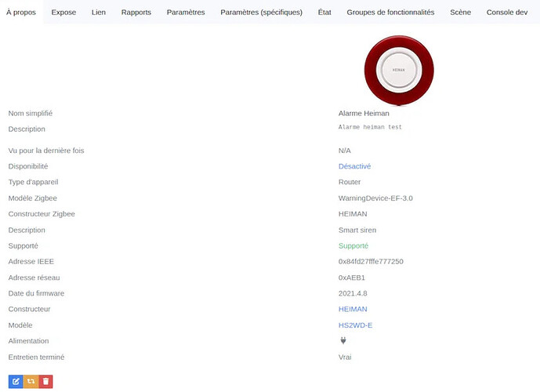
Task: Open the Paramètres (spécifiques) tab
Action: pyautogui.click(x=262, y=12)
